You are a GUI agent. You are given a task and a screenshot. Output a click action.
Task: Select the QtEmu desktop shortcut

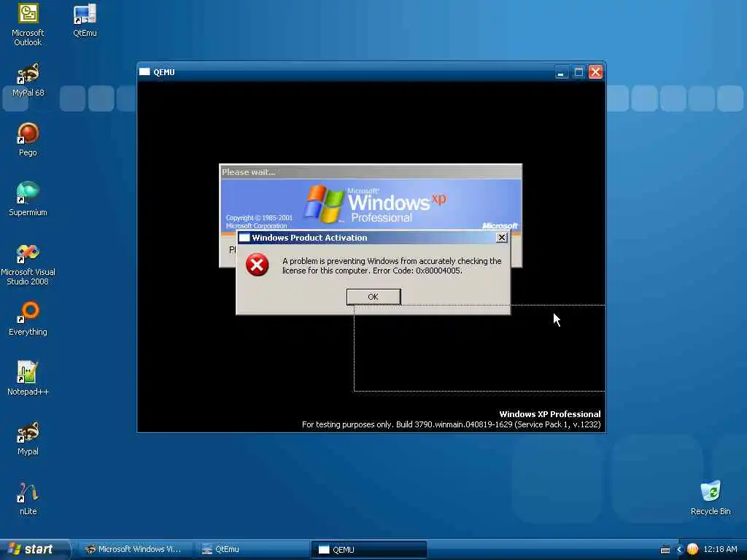point(85,20)
